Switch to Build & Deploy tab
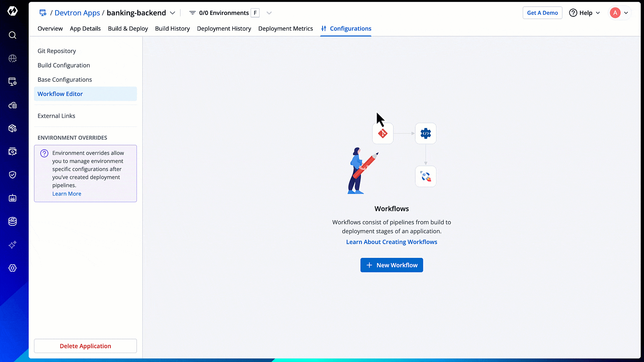 click(128, 29)
